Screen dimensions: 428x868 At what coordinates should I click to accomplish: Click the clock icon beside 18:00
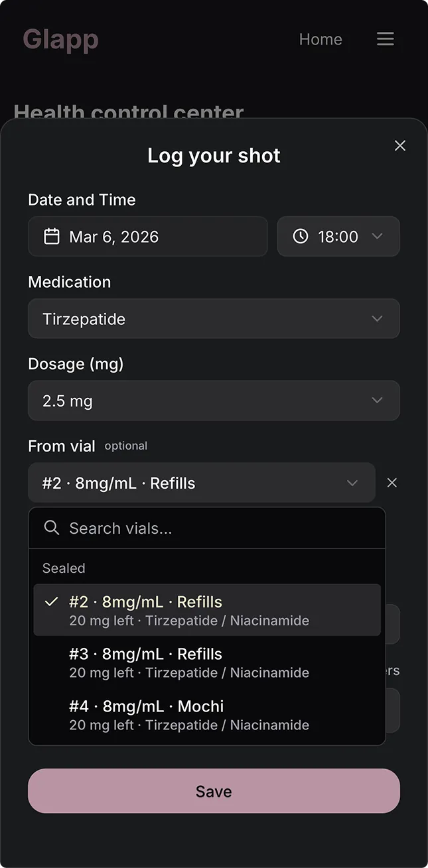(300, 236)
